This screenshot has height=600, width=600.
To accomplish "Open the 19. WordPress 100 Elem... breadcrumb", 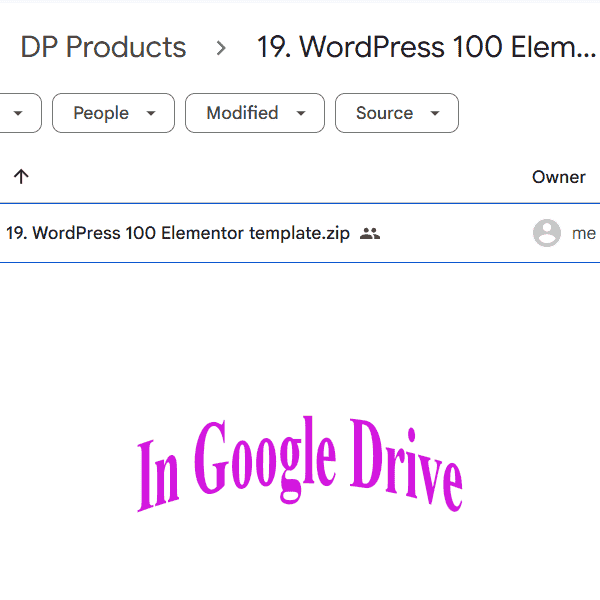I will coord(426,47).
